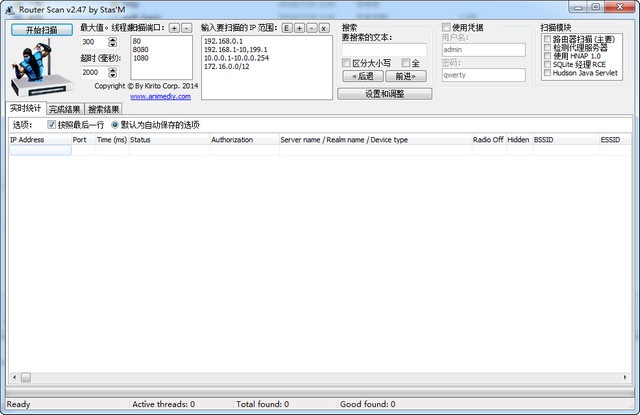Click the horizontal scrollbar right arrow
Viewport: 640px width, 415px height.
click(625, 377)
